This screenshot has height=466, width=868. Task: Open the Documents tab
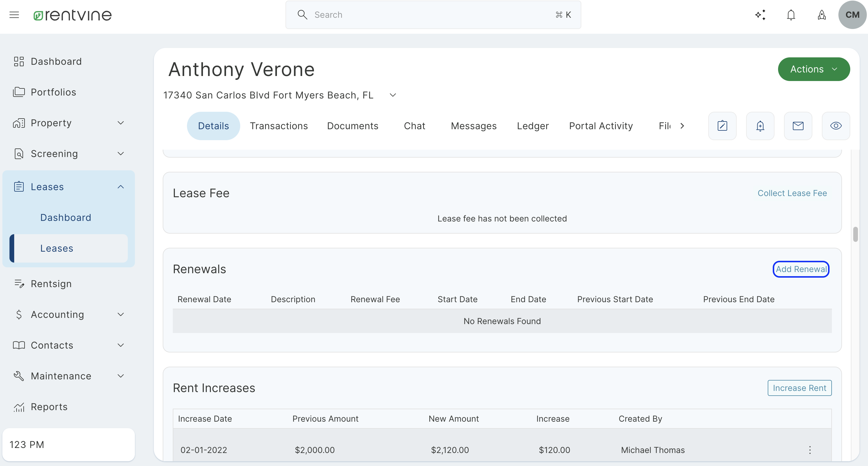point(352,126)
